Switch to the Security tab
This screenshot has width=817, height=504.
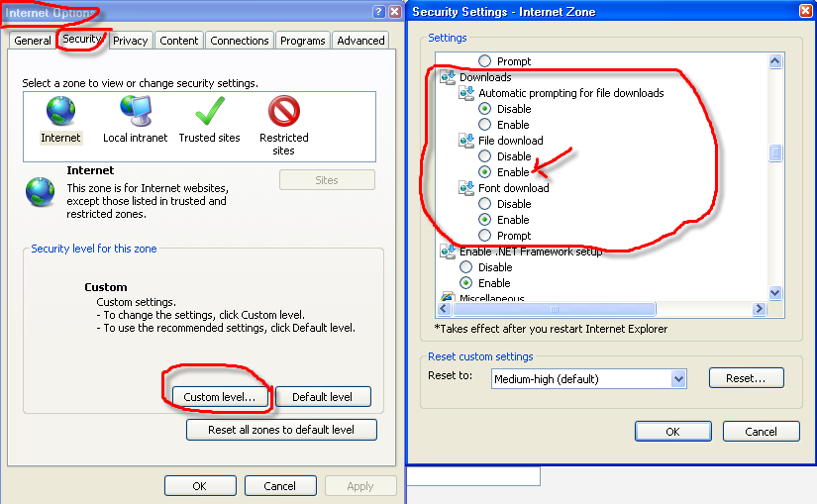click(x=82, y=39)
